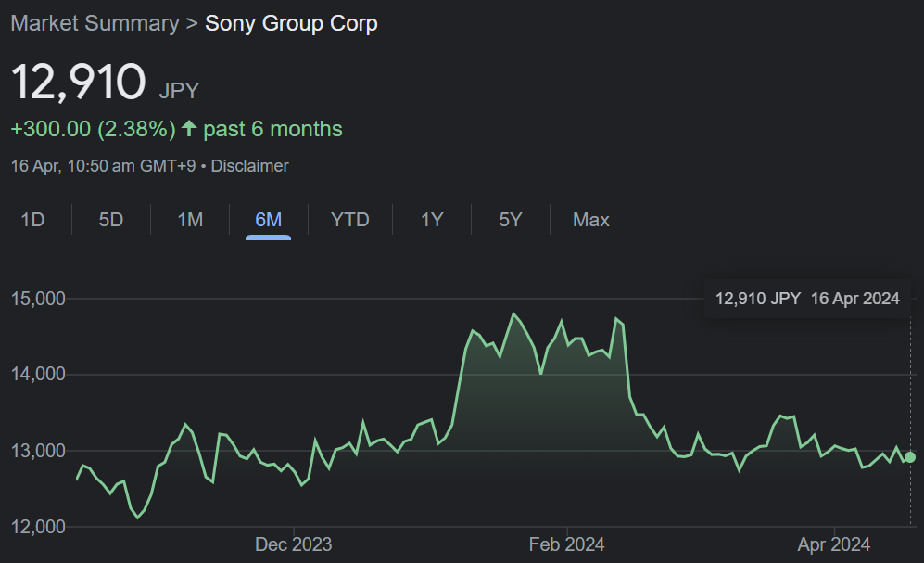
Task: Select the 5D range tab
Action: 111,220
